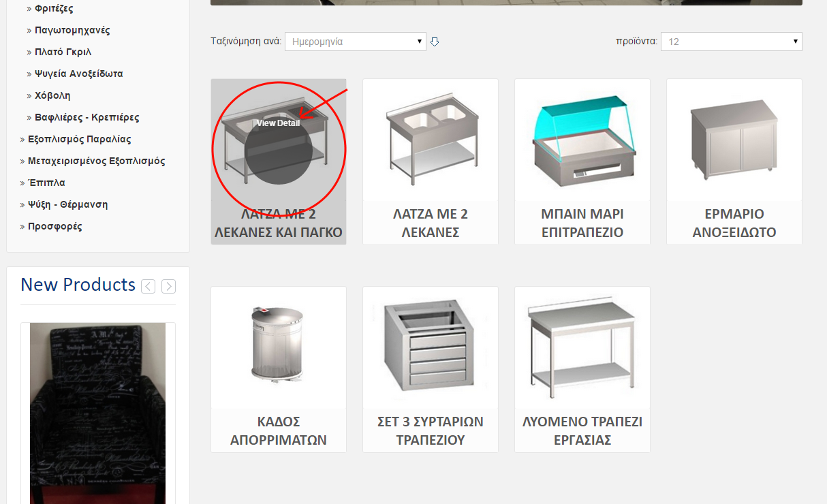Click the ΛΑΤΖΑ ΜΕ 2 ΛΕΚΑΝΕΣ ΚΑΙ ΠΑΓΚΟ title
The image size is (827, 504).
(x=278, y=223)
